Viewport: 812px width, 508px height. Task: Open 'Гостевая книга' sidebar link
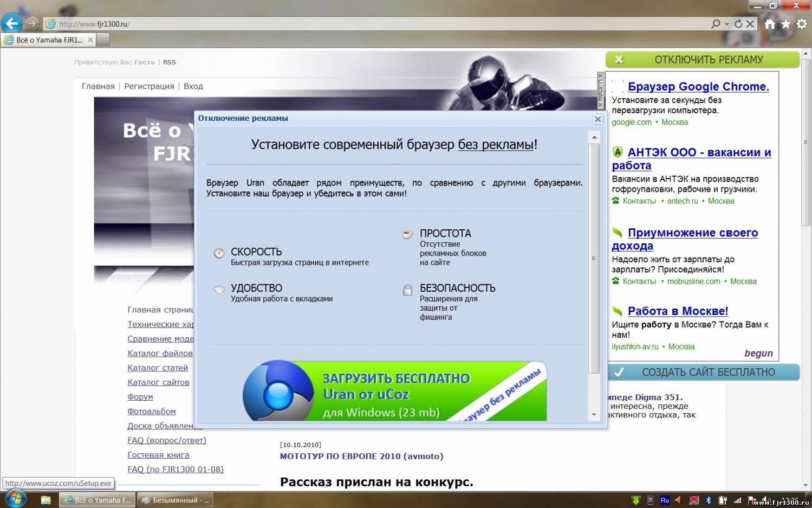[158, 455]
